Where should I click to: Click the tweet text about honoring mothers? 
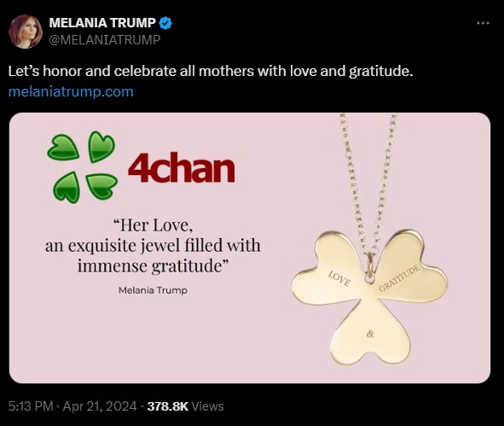(211, 71)
